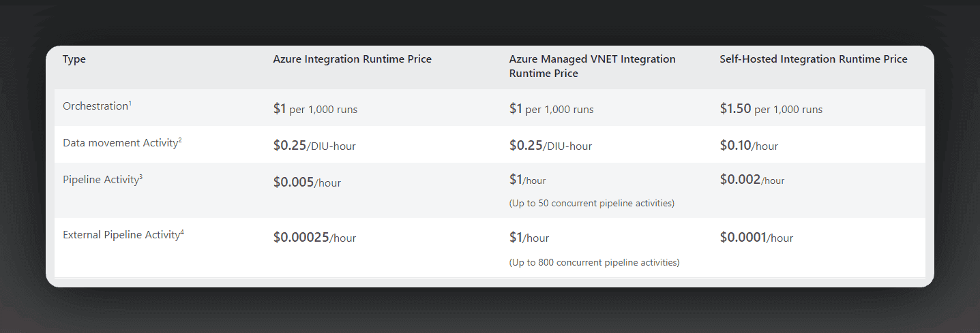
Task: Click the "$0.00025/hour" External Pipeline price
Action: [x=314, y=238]
